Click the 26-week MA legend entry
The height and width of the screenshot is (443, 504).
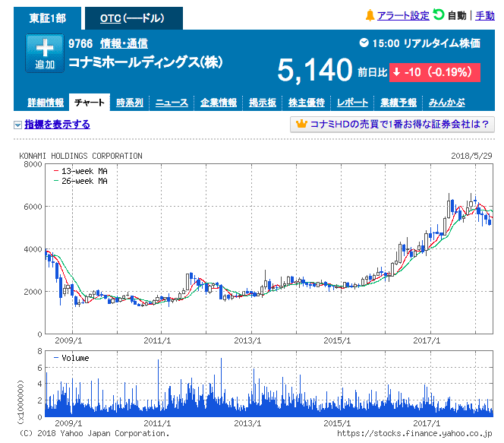pyautogui.click(x=80, y=181)
